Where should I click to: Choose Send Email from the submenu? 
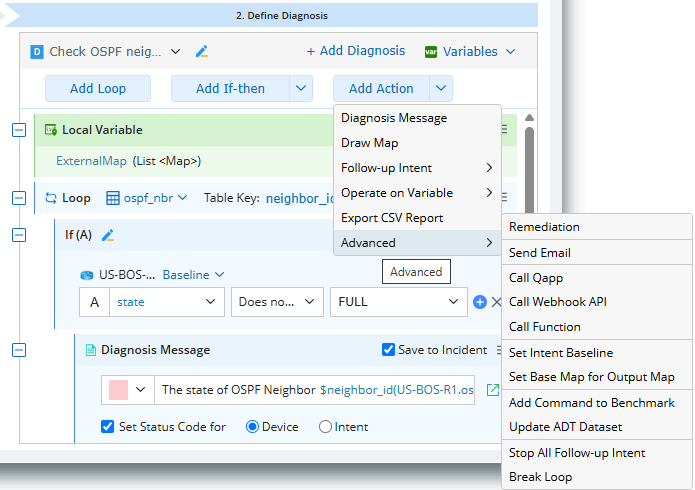pos(539,252)
